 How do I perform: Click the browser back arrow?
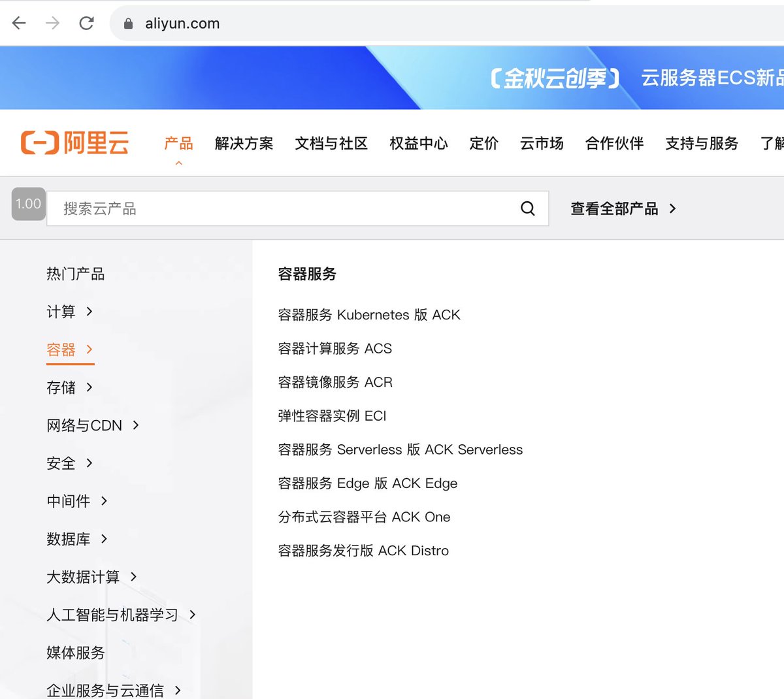coord(18,22)
